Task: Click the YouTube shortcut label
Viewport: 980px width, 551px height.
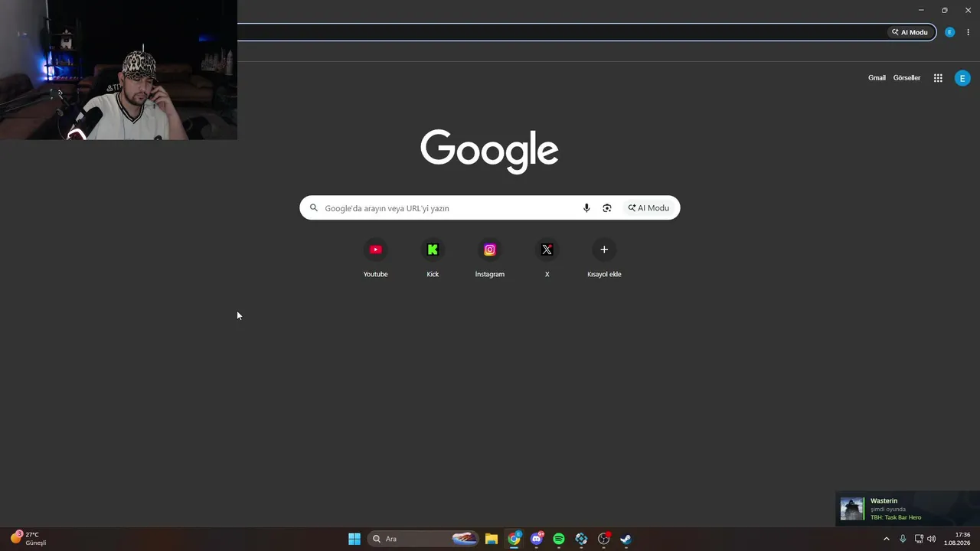Action: click(375, 274)
